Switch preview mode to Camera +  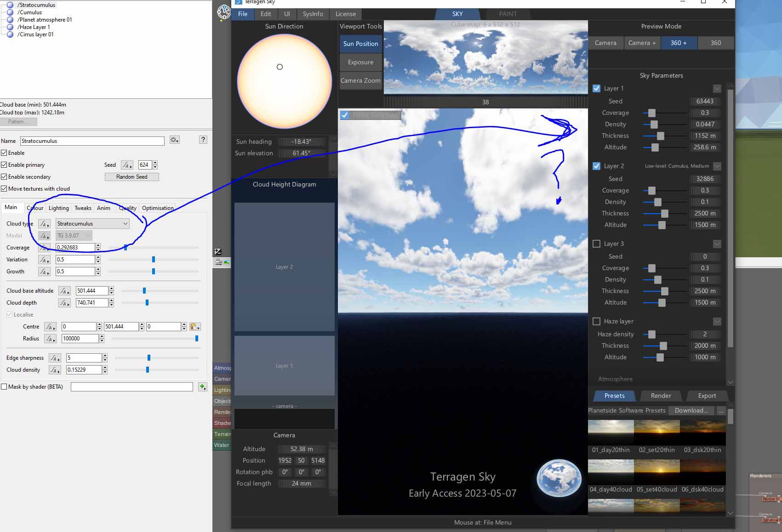642,43
